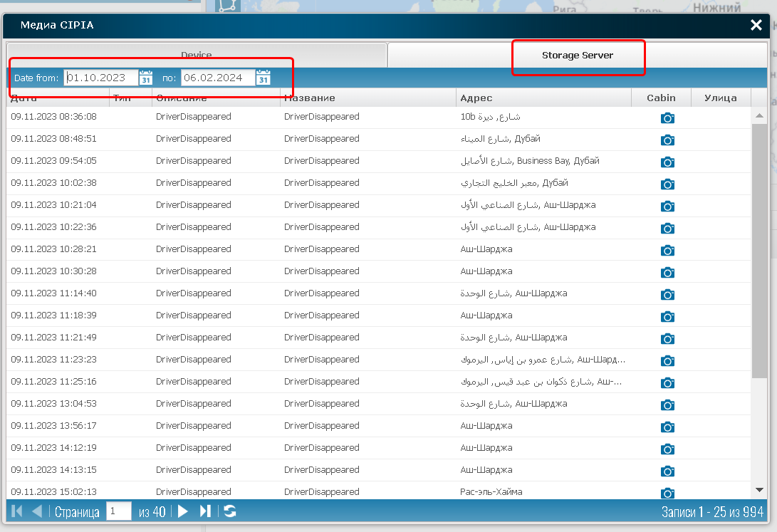Close the Медиа CIPIA dialog

tap(756, 26)
